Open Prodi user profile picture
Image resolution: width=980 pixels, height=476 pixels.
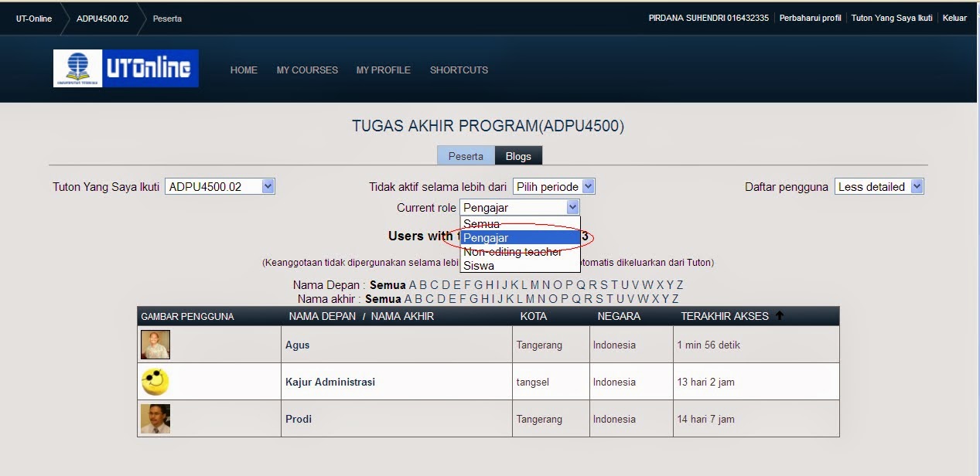[x=155, y=419]
